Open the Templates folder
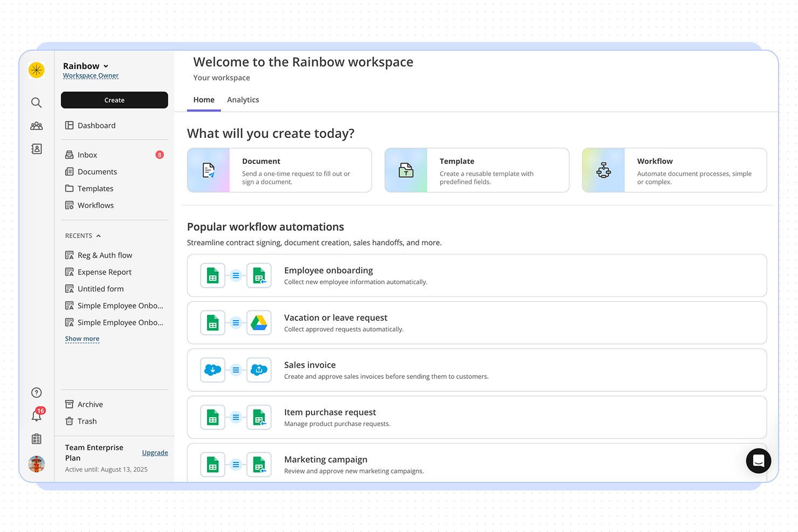798x532 pixels. click(x=95, y=188)
